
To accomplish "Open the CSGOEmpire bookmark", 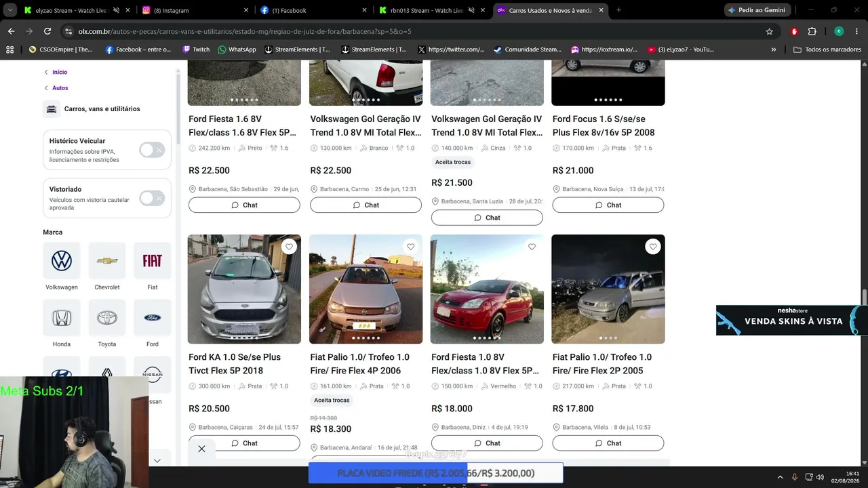I will (60, 49).
